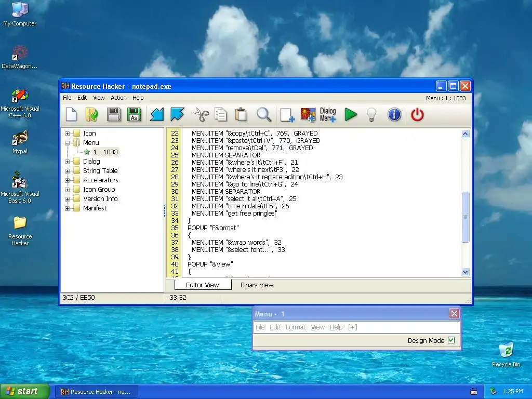The image size is (532, 399).
Task: Switch to the Binary View tab
Action: pyautogui.click(x=257, y=285)
